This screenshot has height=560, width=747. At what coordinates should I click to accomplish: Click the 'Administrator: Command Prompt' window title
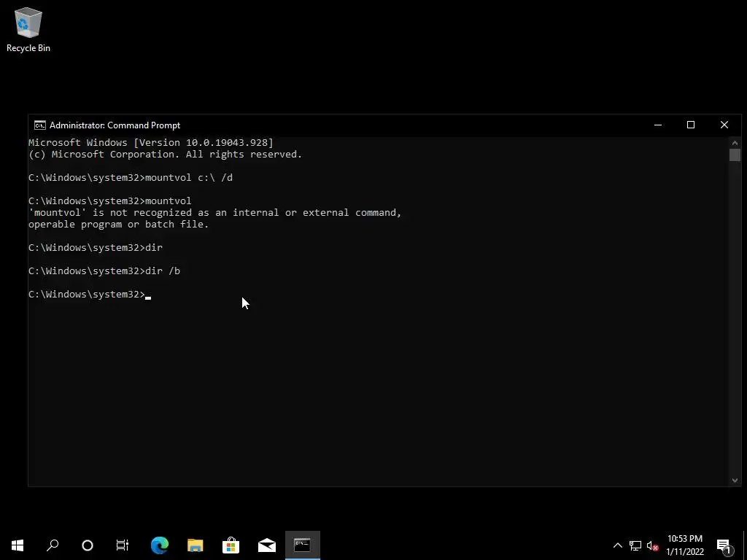(x=115, y=125)
